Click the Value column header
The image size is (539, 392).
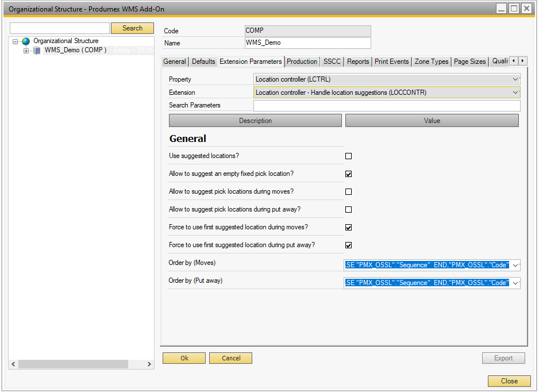[x=432, y=121]
